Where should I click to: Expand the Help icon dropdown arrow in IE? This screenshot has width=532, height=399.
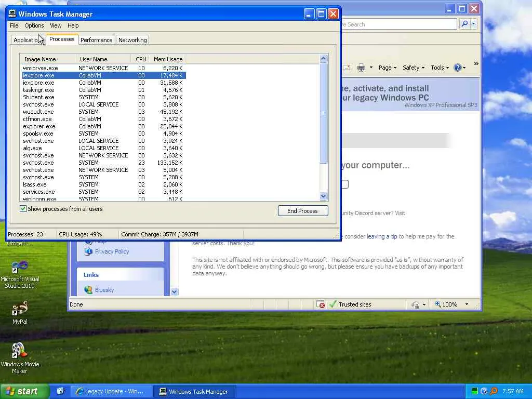point(464,68)
